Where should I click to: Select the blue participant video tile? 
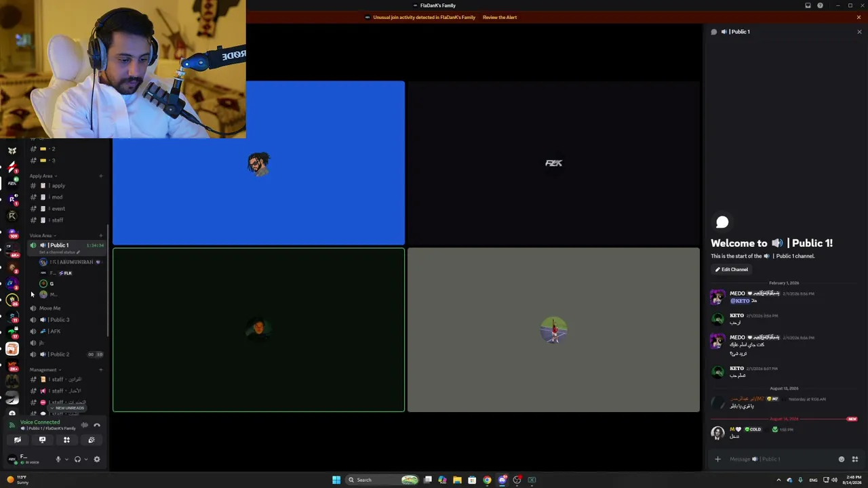[x=258, y=163]
